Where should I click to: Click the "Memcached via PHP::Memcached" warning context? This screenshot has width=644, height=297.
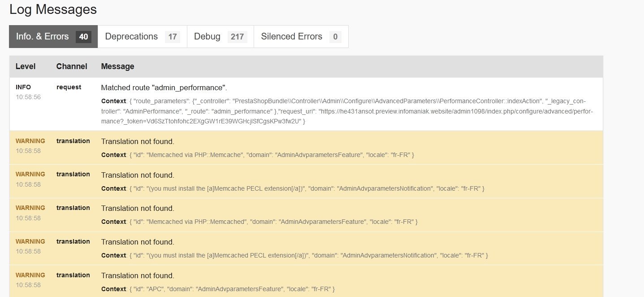(259, 222)
